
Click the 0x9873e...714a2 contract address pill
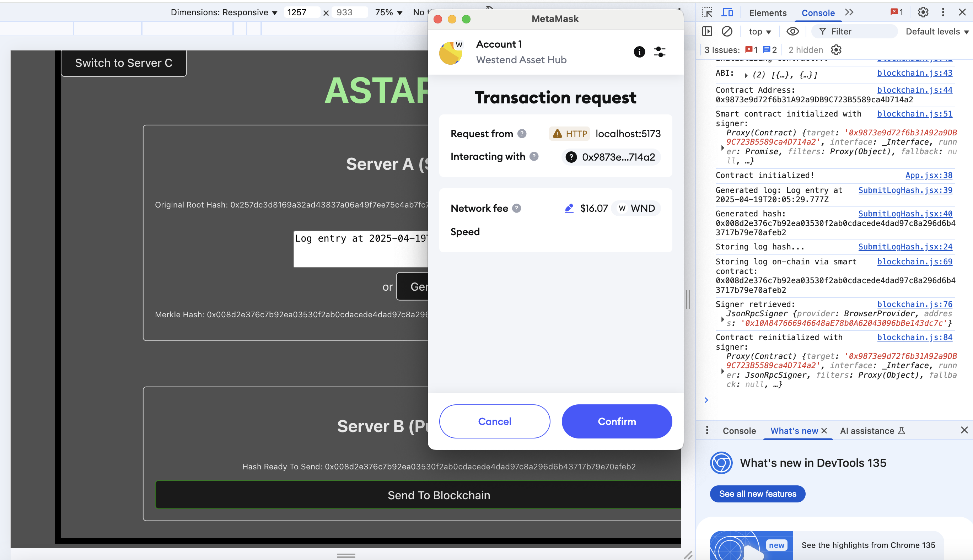[x=611, y=157]
